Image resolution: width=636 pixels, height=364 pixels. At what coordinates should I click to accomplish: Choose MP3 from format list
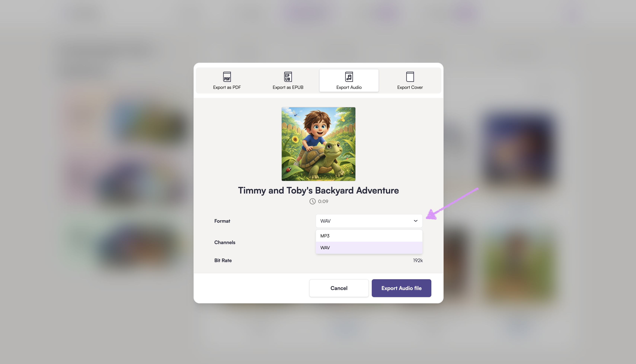tap(369, 236)
